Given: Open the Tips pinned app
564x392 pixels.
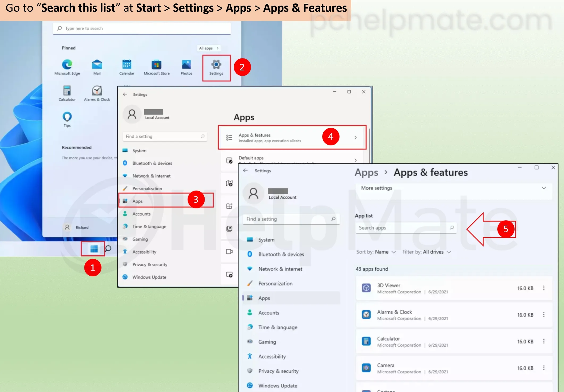Looking at the screenshot, I should click(x=67, y=119).
